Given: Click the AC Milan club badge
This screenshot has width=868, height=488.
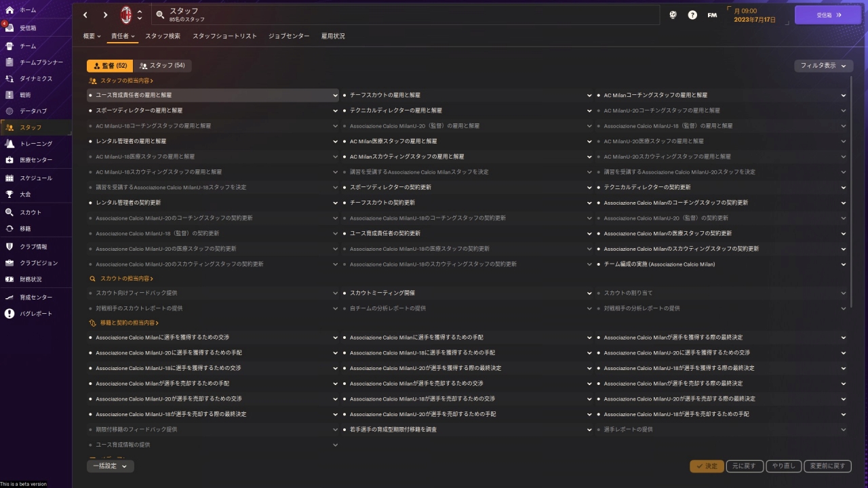Looking at the screenshot, I should [x=126, y=15].
